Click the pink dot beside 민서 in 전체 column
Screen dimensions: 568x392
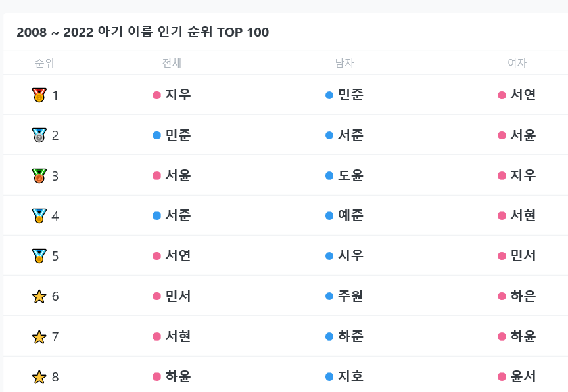tap(156, 296)
